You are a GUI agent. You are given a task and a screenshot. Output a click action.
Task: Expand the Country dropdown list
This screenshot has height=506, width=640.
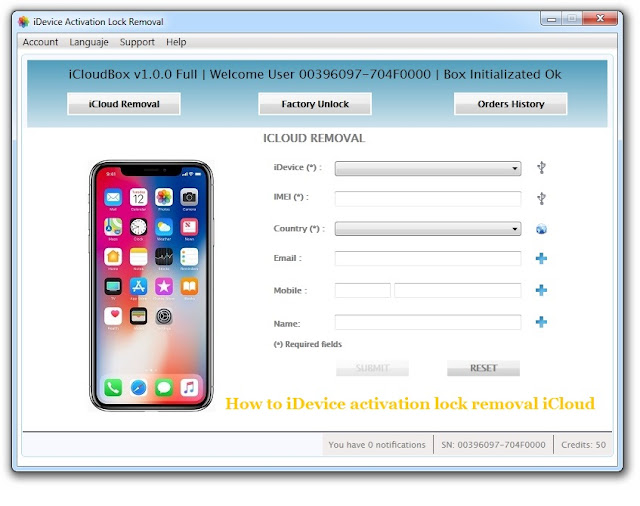click(428, 229)
